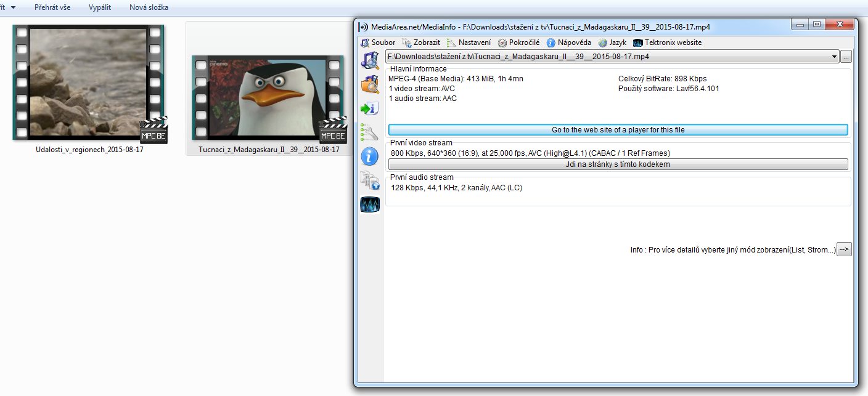The height and width of the screenshot is (396, 868).
Task: Expand the file path dropdown arrow
Action: [x=834, y=57]
